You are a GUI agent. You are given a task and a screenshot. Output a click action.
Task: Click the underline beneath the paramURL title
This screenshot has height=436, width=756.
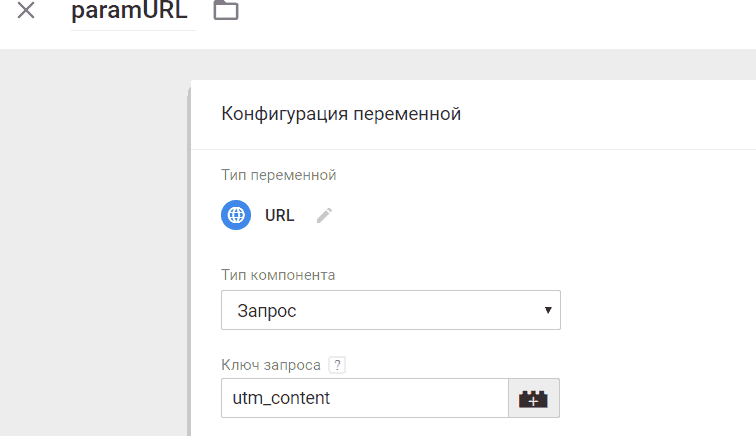point(133,30)
